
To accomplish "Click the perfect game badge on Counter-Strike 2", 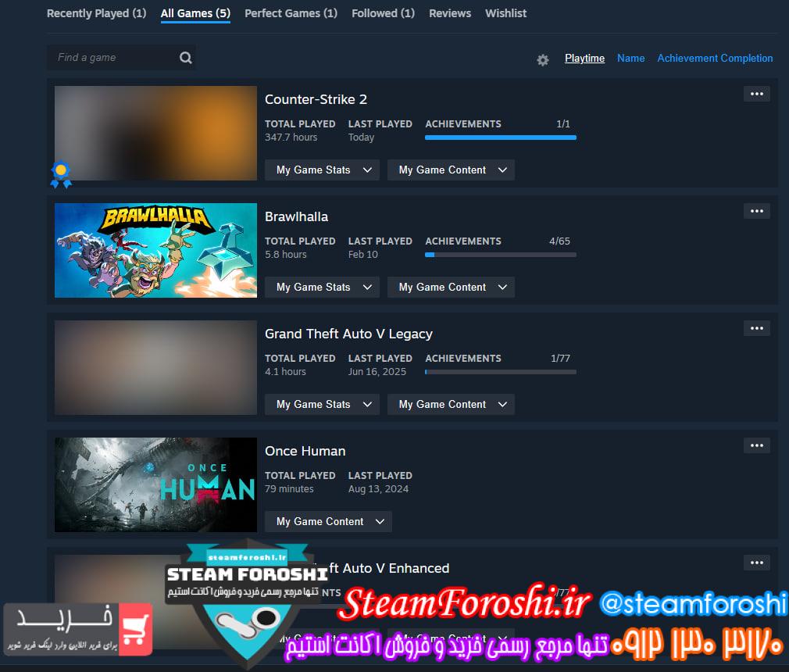I will coord(61,174).
